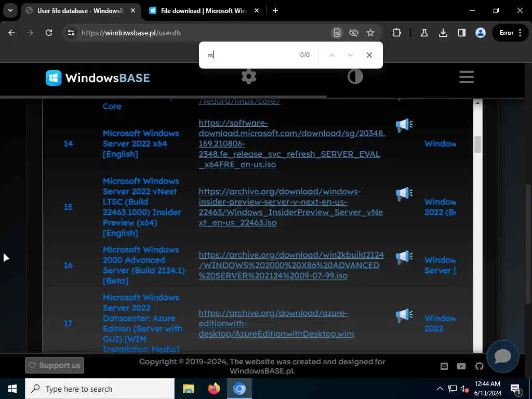This screenshot has height=399, width=532.
Task: Open a new browser tab
Action: coord(275,11)
